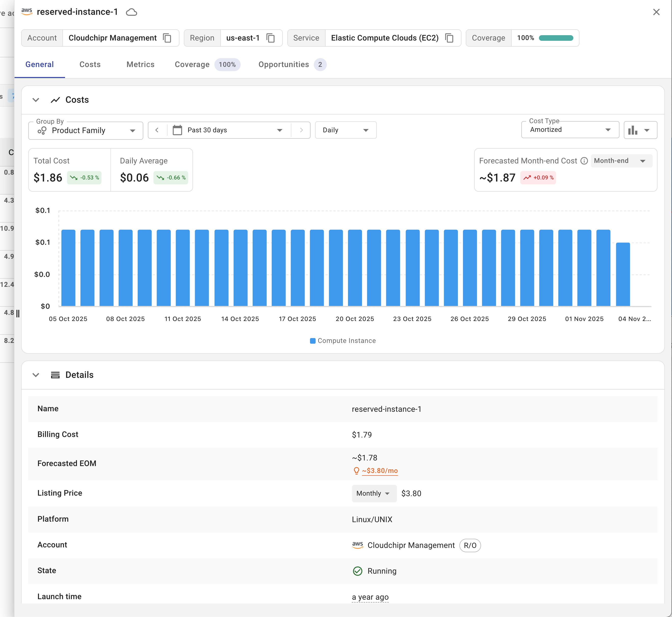Open the Group By Product Family dropdown
The width and height of the screenshot is (672, 617).
(x=86, y=131)
